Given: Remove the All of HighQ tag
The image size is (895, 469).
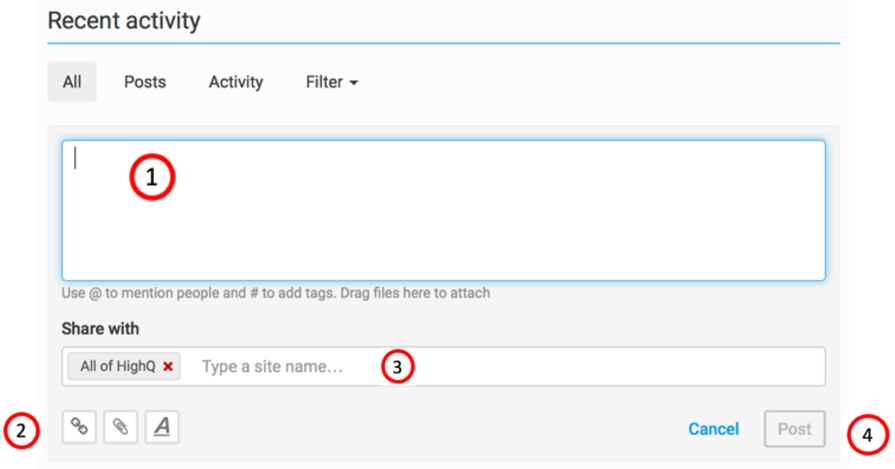Looking at the screenshot, I should [x=168, y=367].
